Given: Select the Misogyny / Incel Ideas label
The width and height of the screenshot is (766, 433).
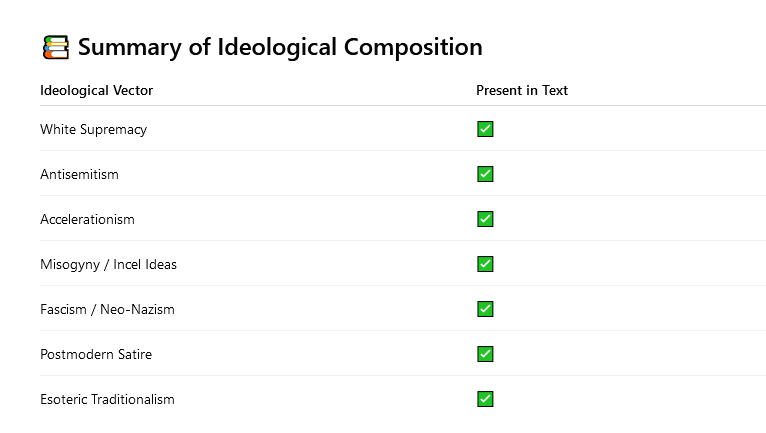Looking at the screenshot, I should (108, 264).
